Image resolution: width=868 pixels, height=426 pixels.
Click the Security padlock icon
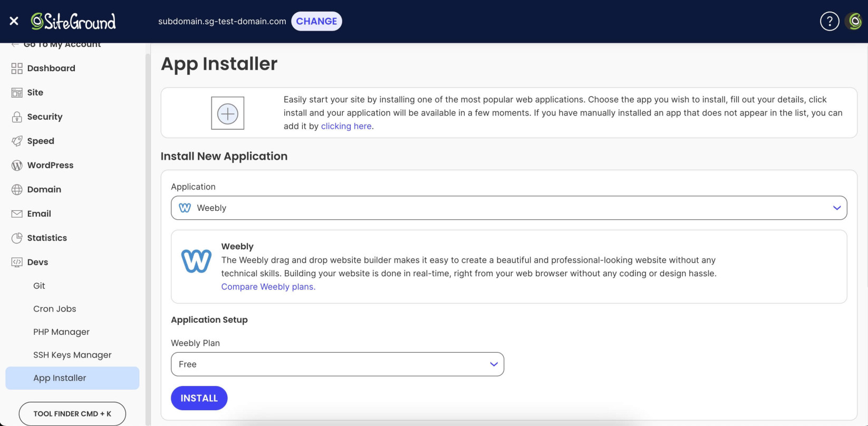(x=17, y=117)
